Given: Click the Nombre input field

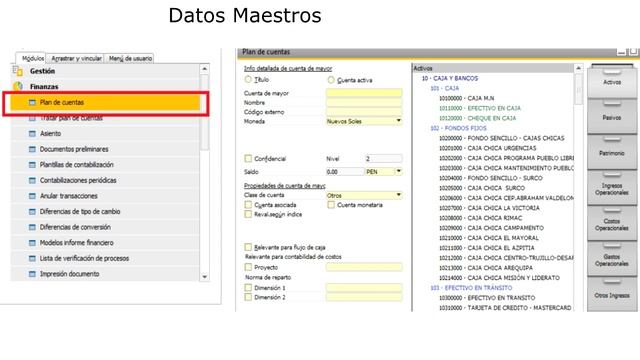Looking at the screenshot, I should pos(364,102).
